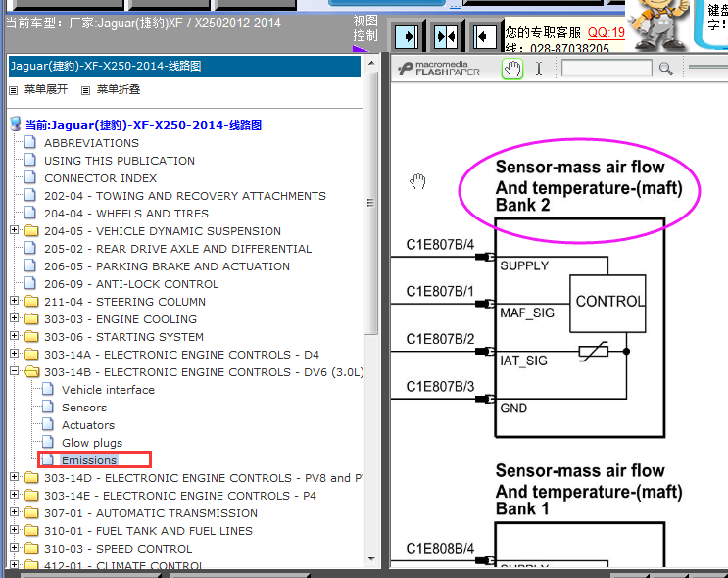
Task: Open the Sensors page under 303-14B
Action: 84,408
